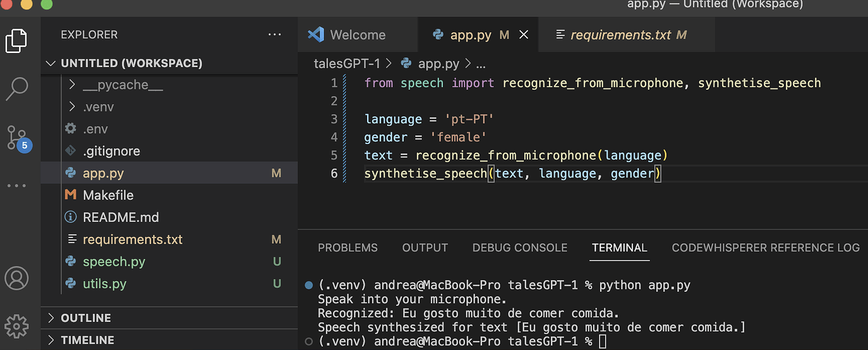Open the Manage gear icon
Image resolution: width=868 pixels, height=350 pixels.
pyautogui.click(x=16, y=326)
